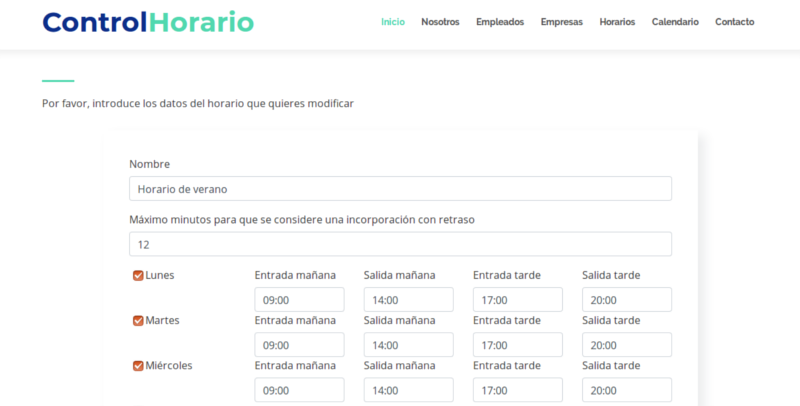Edit Miércoles Salida mañana time field
Screen dimensions: 800x406
(x=409, y=390)
